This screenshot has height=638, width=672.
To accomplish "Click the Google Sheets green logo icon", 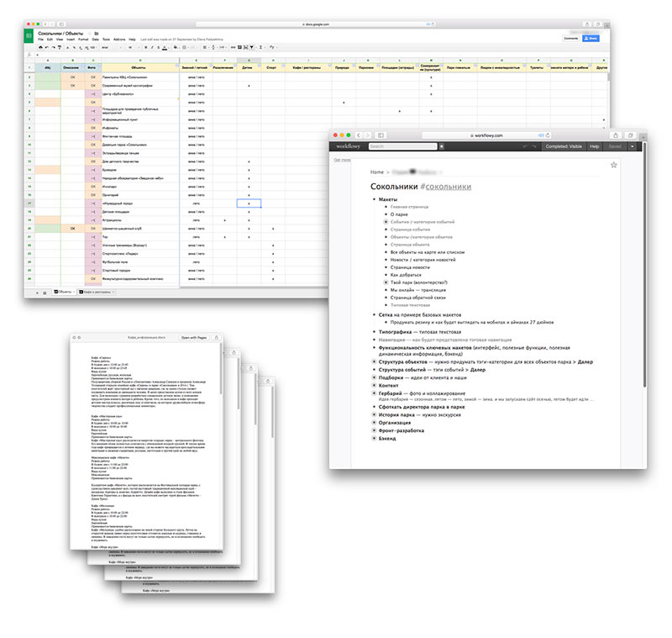I will pos(27,35).
